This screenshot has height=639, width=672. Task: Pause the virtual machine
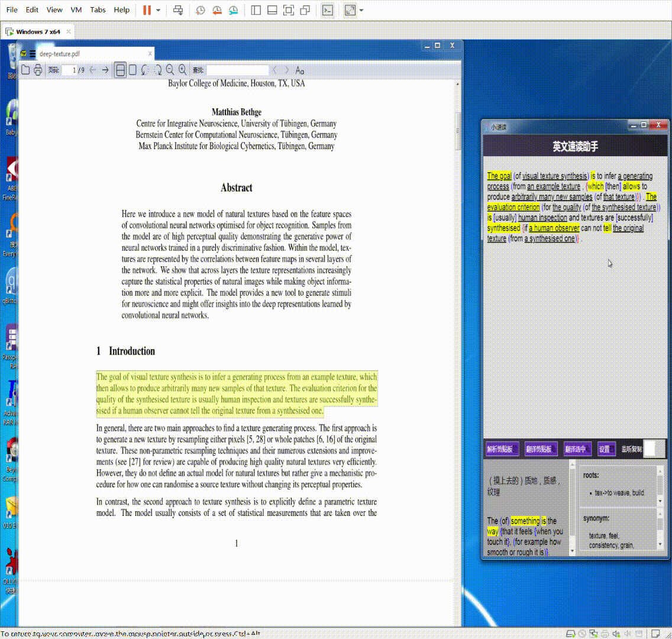point(147,10)
